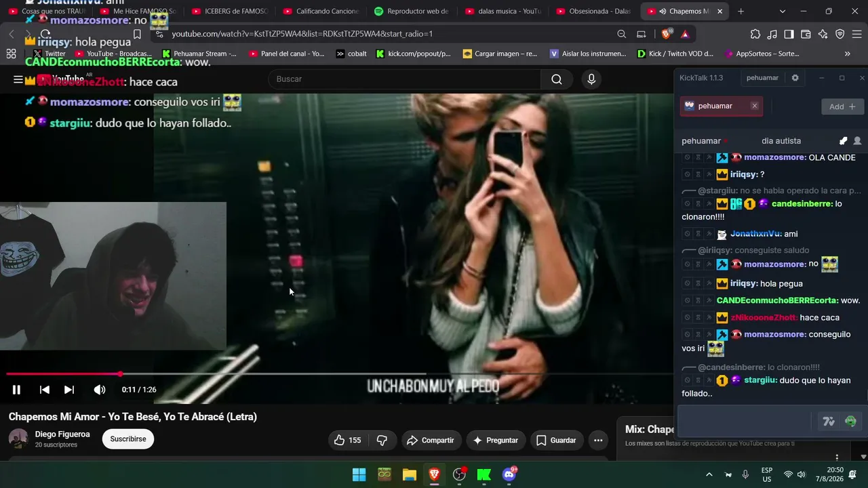Open the 'AppSorteos' bookmark

pyautogui.click(x=762, y=54)
